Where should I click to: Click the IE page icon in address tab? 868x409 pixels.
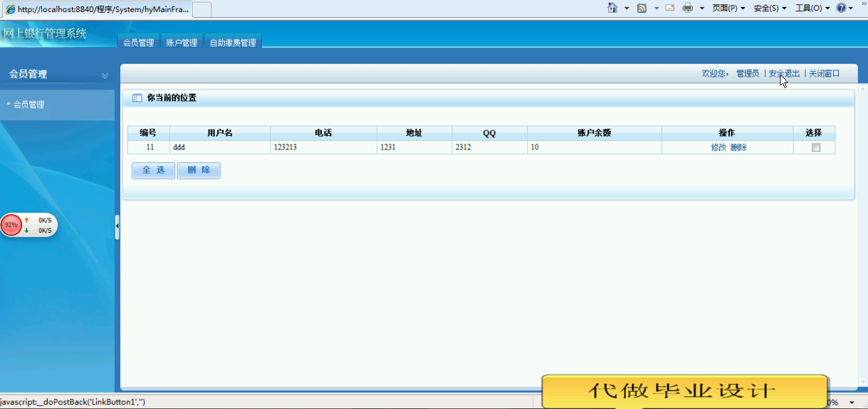click(11, 9)
